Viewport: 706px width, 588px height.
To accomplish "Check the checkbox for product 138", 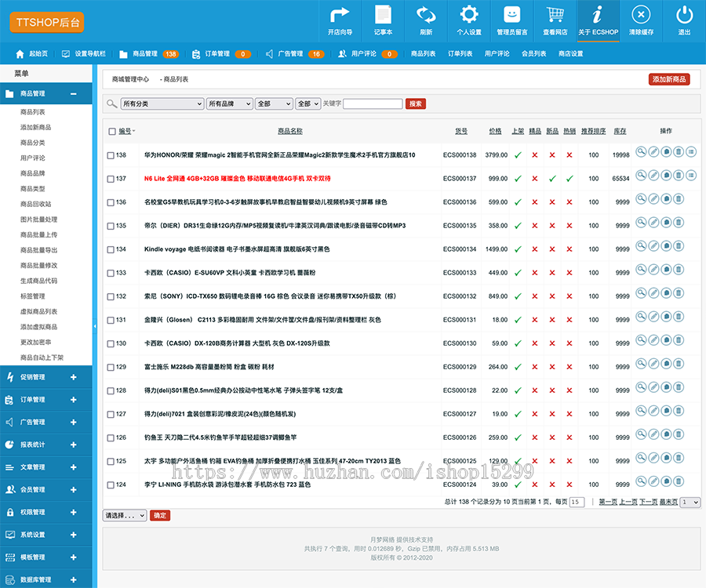I will [111, 155].
